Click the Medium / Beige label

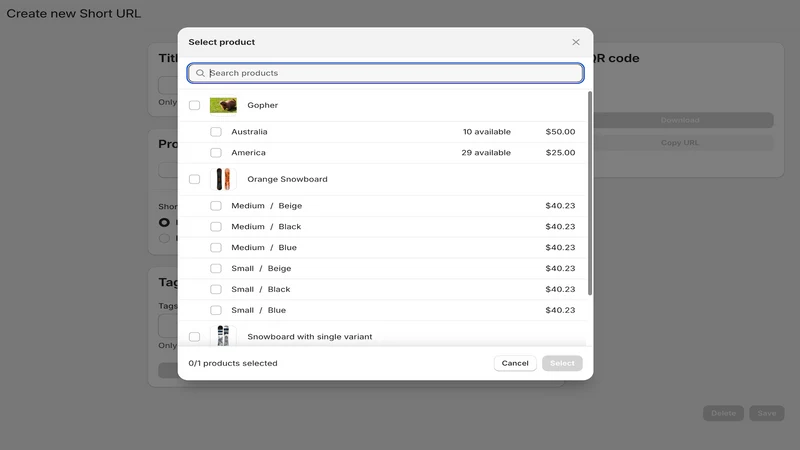[x=266, y=206]
